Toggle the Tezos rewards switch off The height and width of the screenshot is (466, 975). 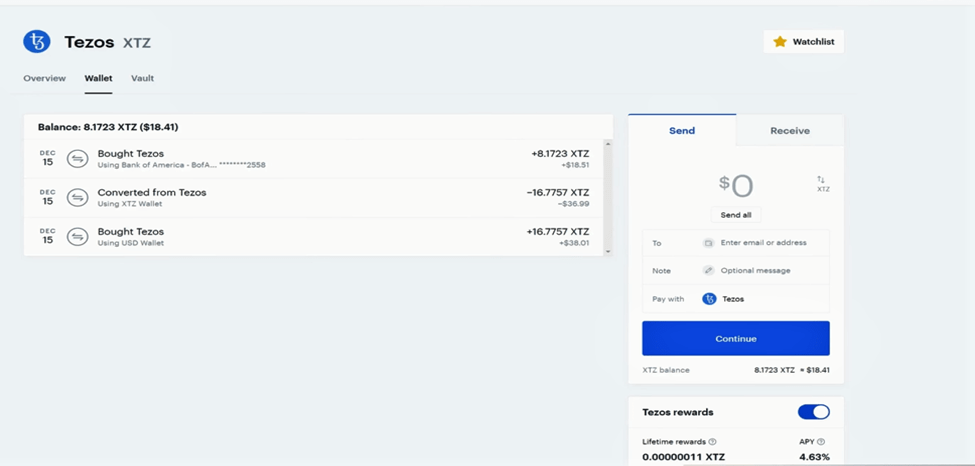click(x=813, y=412)
